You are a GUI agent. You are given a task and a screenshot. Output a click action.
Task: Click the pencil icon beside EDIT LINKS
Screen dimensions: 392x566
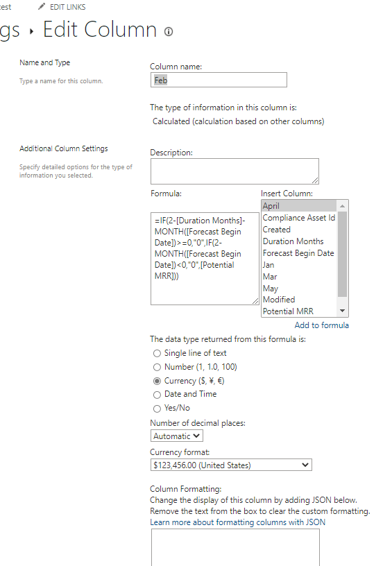[42, 6]
